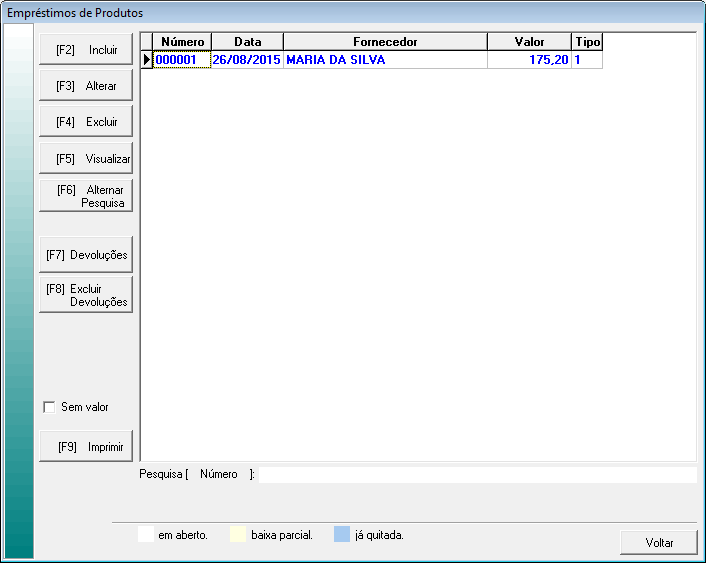The image size is (706, 563).
Task: Open [F7] Devoluções
Action: [86, 255]
